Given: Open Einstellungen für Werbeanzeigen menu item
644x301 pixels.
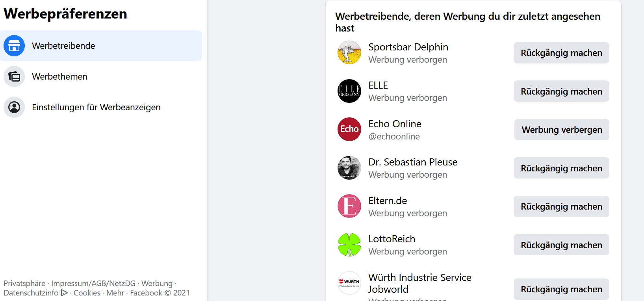Looking at the screenshot, I should click(x=96, y=107).
